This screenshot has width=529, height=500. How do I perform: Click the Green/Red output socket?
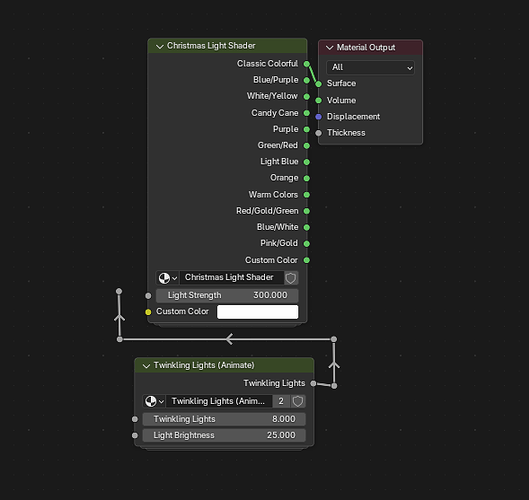coord(307,146)
